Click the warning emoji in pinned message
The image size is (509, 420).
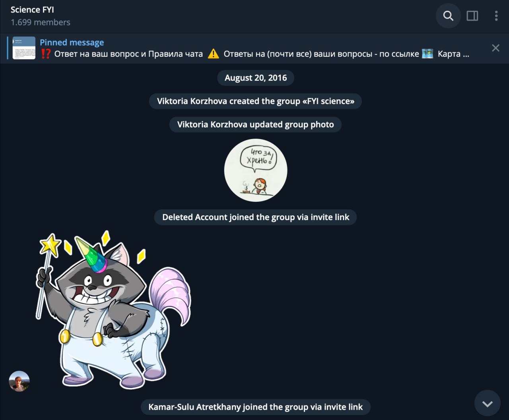pyautogui.click(x=214, y=54)
